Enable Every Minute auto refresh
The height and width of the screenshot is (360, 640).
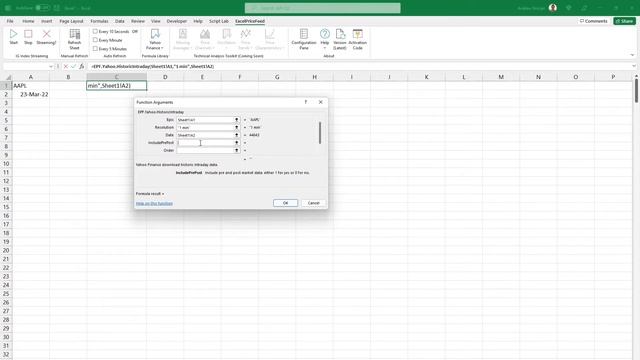click(x=95, y=40)
